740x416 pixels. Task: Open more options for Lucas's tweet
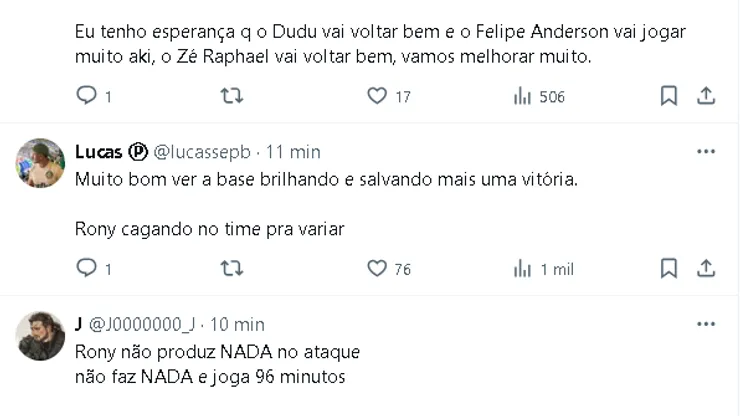[x=706, y=152]
